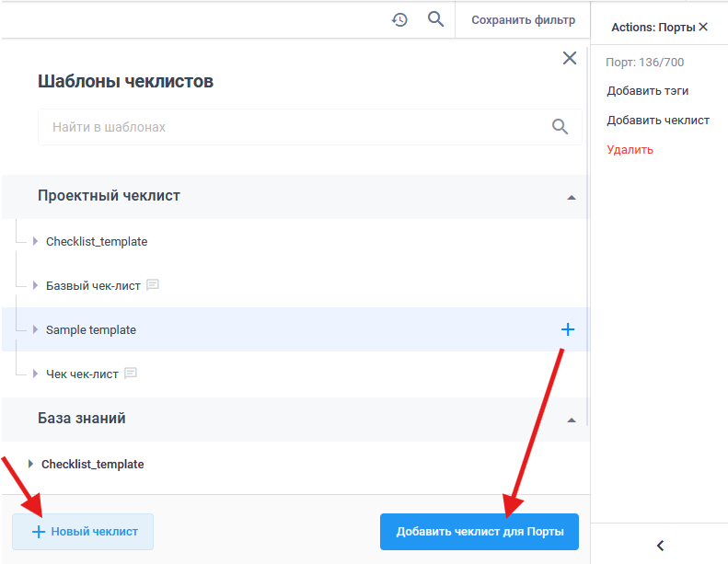Click the red Удалить action

point(630,150)
